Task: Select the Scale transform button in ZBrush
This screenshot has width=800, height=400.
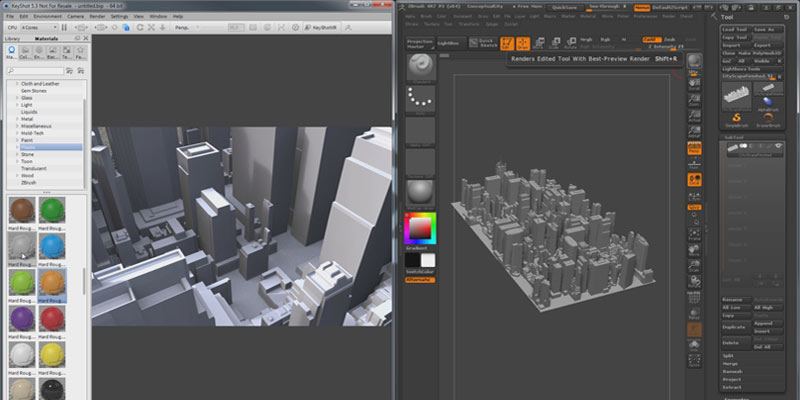Action: [x=554, y=44]
